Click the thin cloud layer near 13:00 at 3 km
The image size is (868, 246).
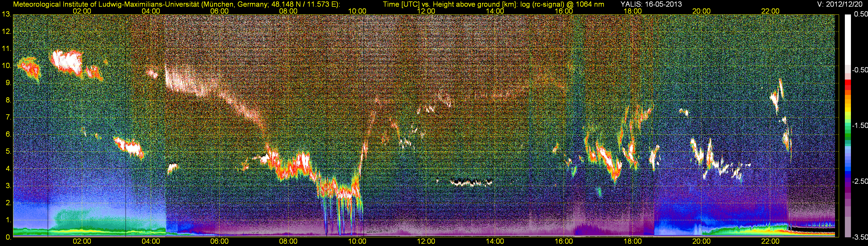tap(471, 183)
